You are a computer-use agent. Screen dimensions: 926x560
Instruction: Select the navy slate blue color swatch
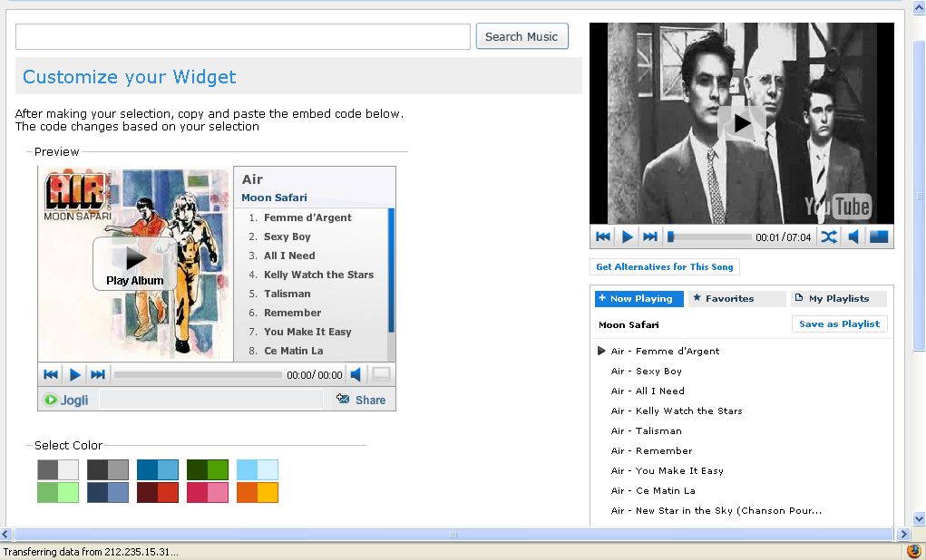point(108,493)
